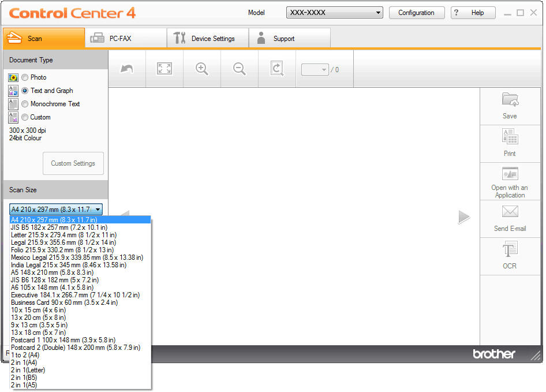The height and width of the screenshot is (392, 546).
Task: Choose A5 148 x 210 mm option
Action: 80,272
